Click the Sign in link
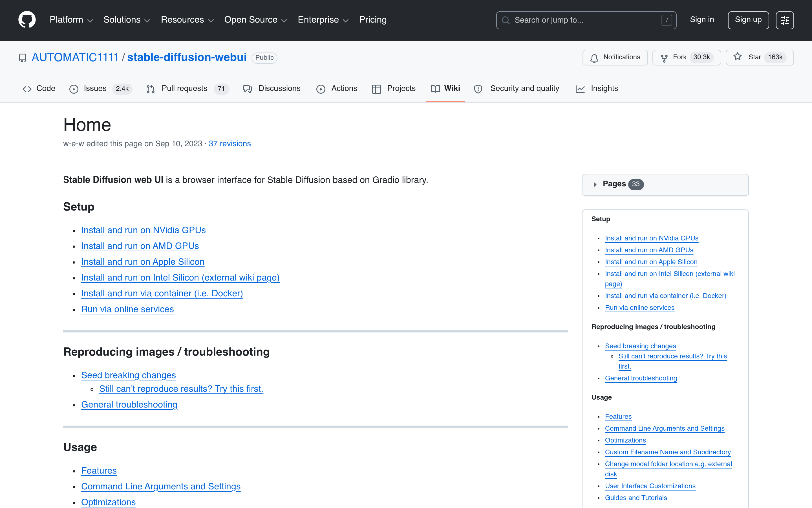The height and width of the screenshot is (508, 812). 701,20
